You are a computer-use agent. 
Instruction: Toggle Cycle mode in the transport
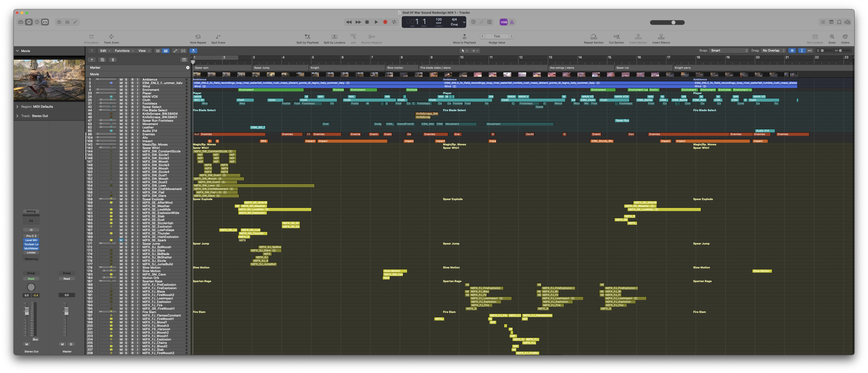tap(394, 22)
